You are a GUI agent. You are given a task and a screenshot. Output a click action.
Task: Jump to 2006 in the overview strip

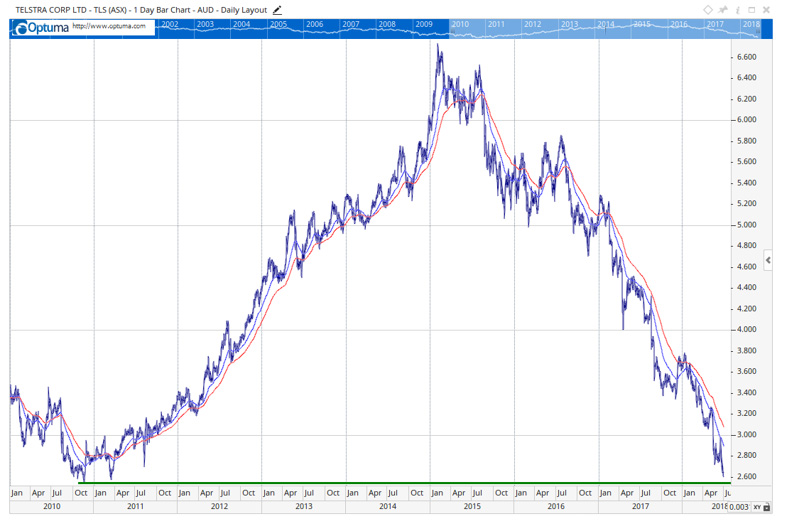pos(314,24)
